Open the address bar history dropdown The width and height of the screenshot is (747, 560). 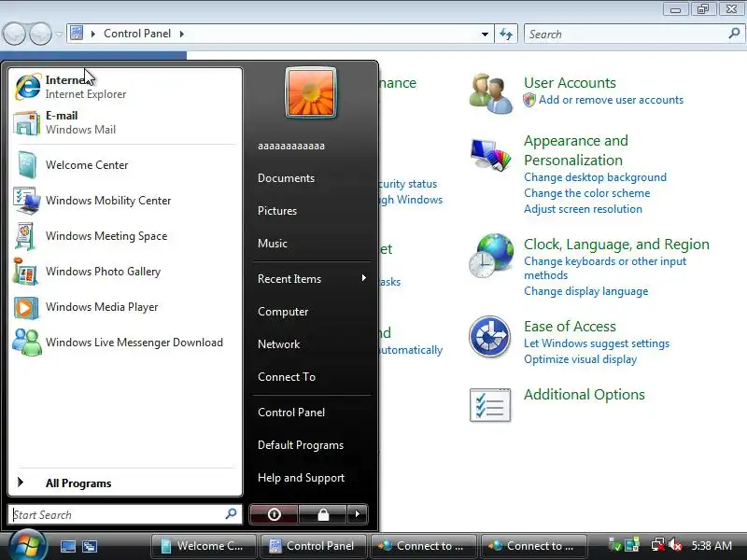click(x=485, y=34)
